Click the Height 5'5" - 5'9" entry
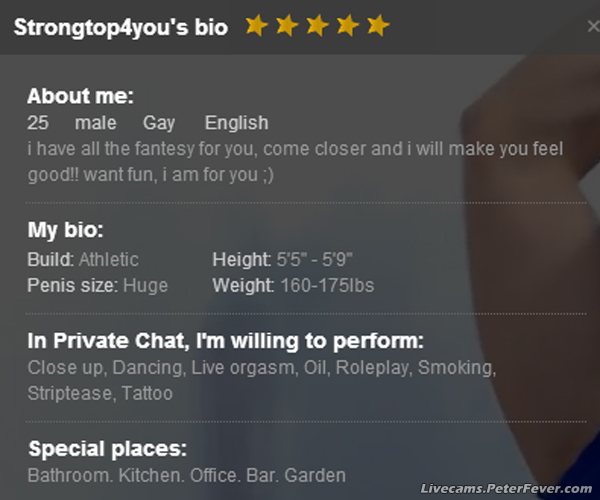The image size is (600, 500). (x=285, y=260)
